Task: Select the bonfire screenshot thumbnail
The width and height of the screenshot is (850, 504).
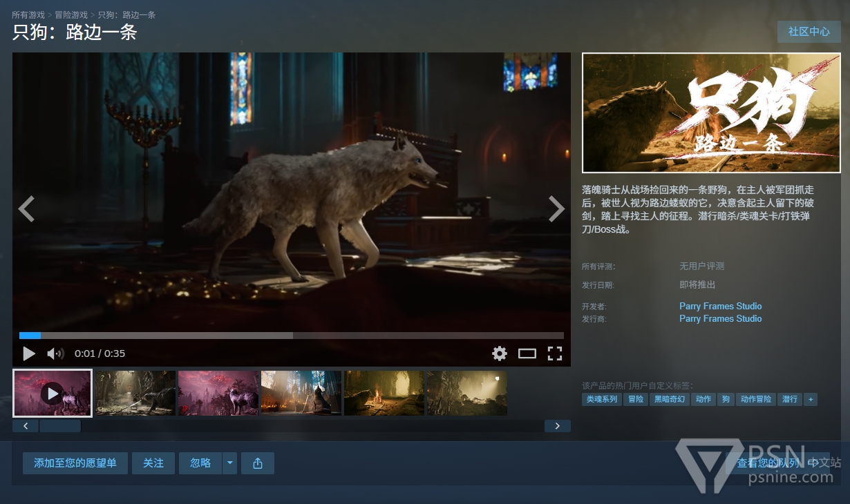Action: [x=384, y=394]
